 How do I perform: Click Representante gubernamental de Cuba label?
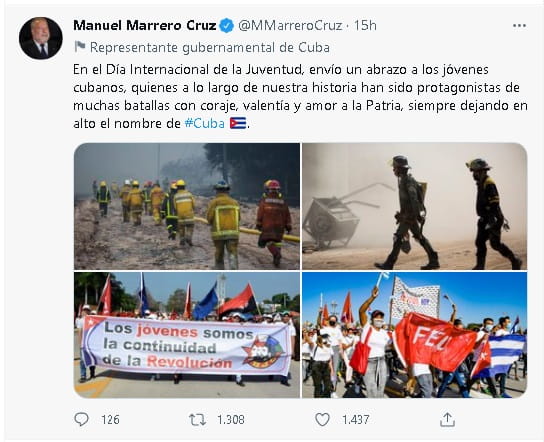click(210, 48)
